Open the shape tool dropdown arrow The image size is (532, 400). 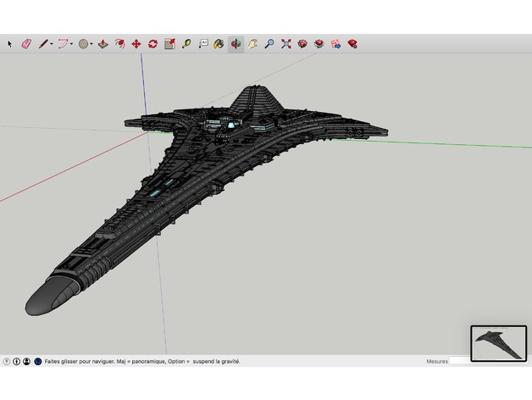point(91,44)
